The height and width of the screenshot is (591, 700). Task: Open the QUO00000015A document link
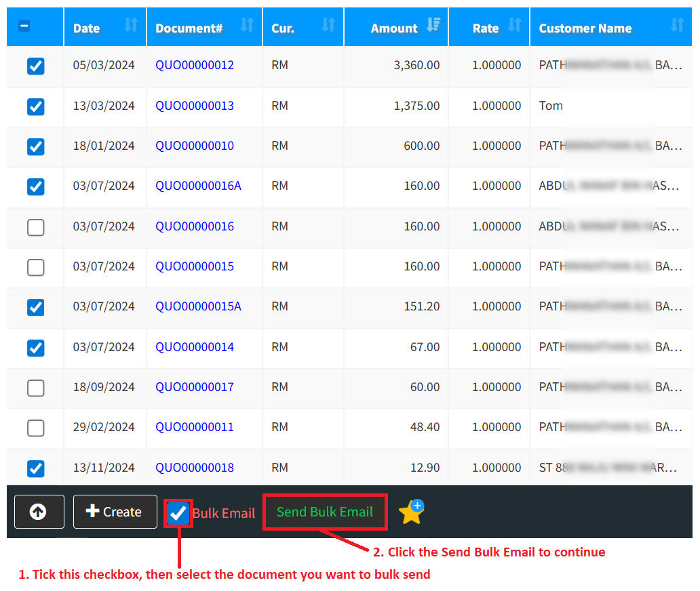[x=198, y=306]
